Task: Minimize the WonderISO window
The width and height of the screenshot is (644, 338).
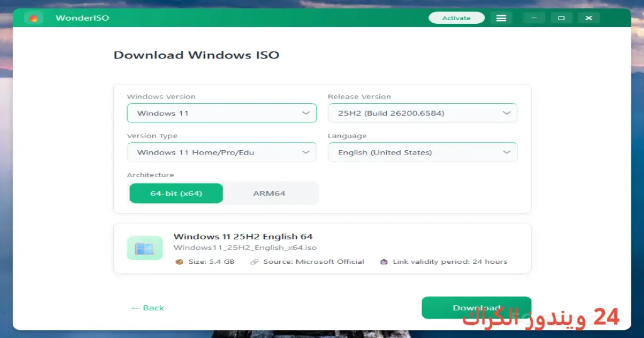Action: 534,18
